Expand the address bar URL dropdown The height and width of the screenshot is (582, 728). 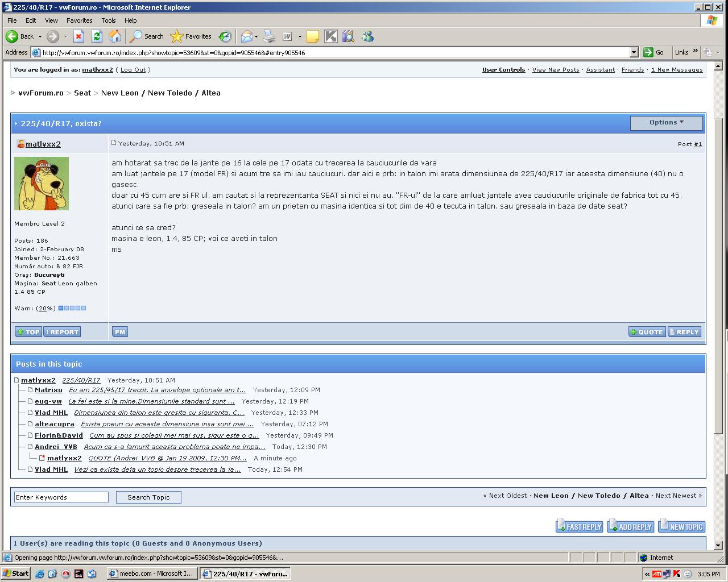click(x=634, y=52)
